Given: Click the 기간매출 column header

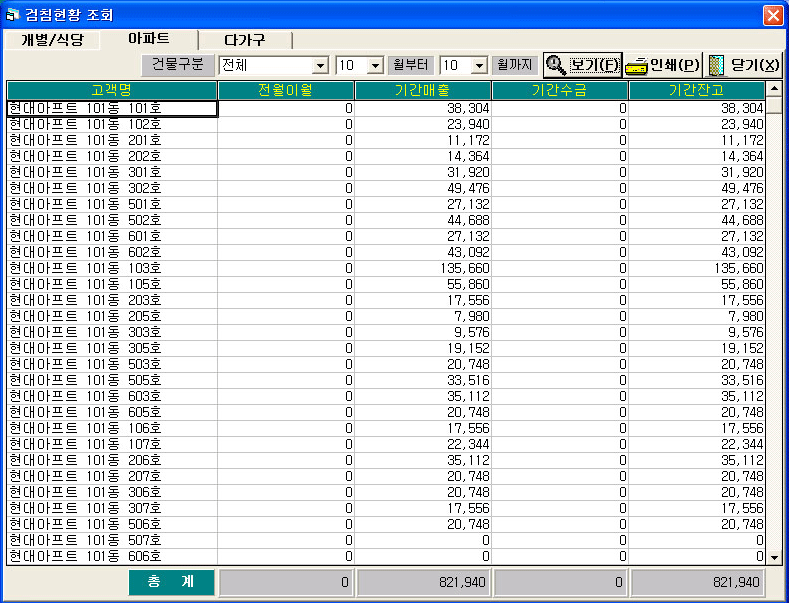Looking at the screenshot, I should coord(423,90).
